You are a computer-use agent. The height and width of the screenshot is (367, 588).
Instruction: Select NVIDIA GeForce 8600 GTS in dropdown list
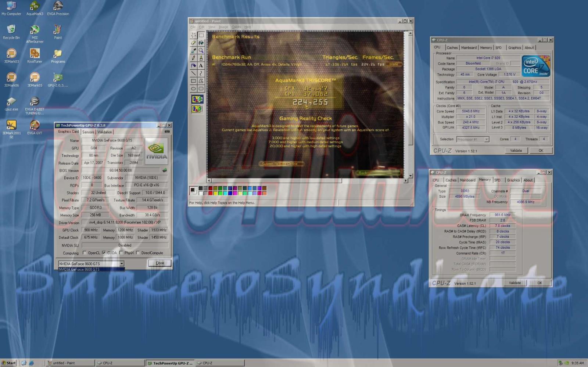92,269
